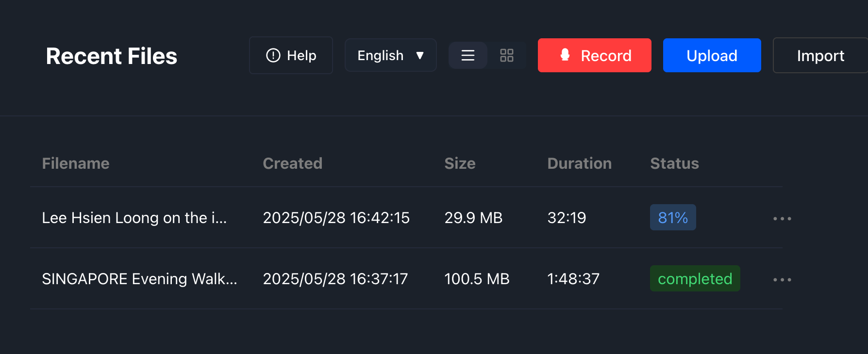The image size is (868, 354).
Task: Switch to list view layout
Action: point(468,55)
